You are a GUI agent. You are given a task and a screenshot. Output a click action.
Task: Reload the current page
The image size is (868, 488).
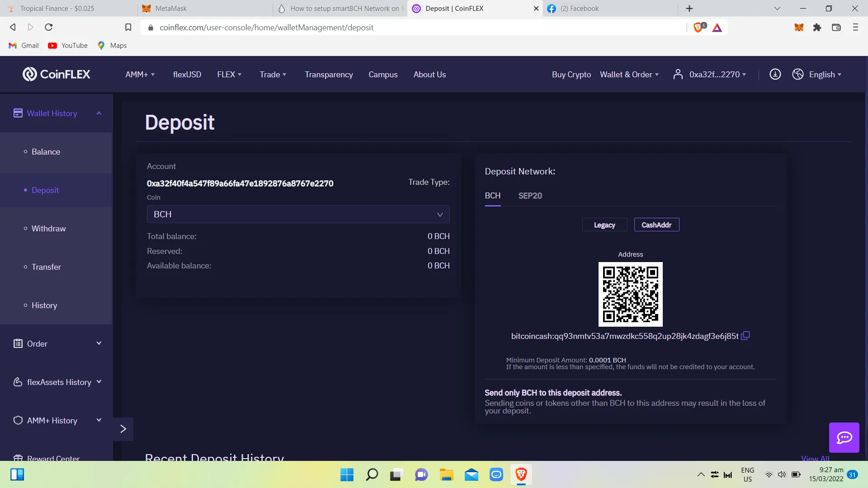coord(49,28)
